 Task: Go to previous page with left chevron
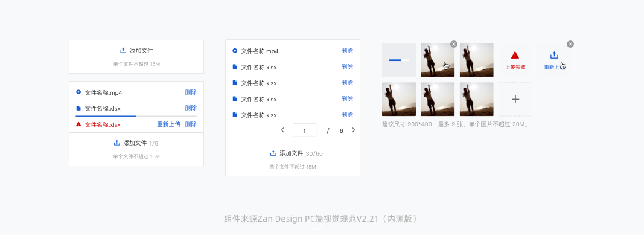pos(282,130)
